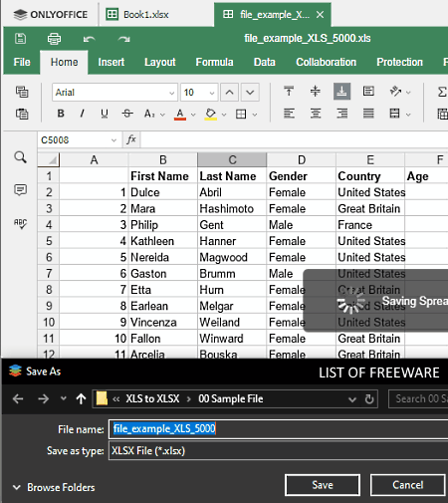The height and width of the screenshot is (503, 448).
Task: Align cell content to top
Action: coord(289,91)
